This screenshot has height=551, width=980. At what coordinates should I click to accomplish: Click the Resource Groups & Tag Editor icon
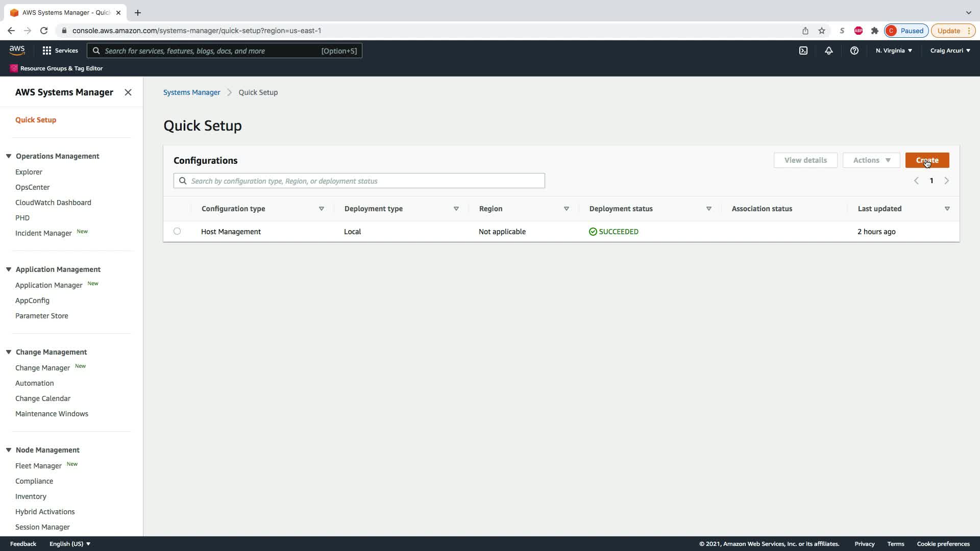click(x=14, y=68)
